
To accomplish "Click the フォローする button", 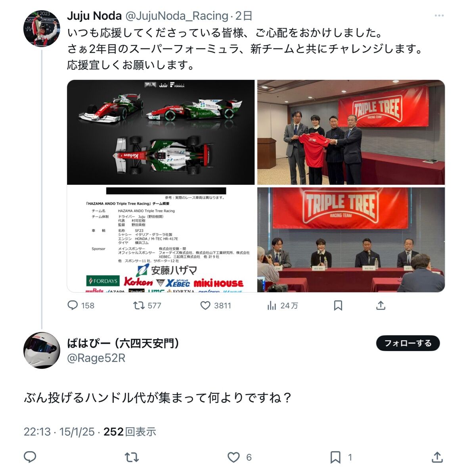I will [x=408, y=343].
